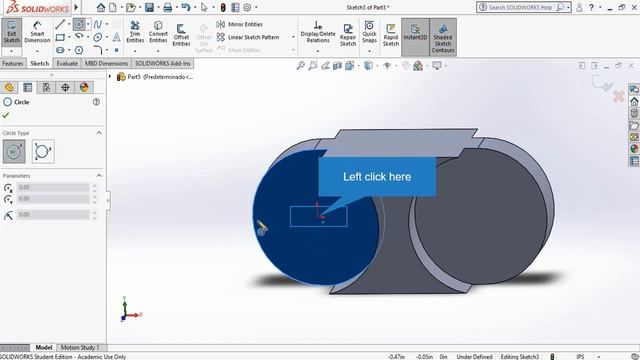This screenshot has height=360, width=640.
Task: Collapse the Circle Type section
Action: tap(99, 133)
